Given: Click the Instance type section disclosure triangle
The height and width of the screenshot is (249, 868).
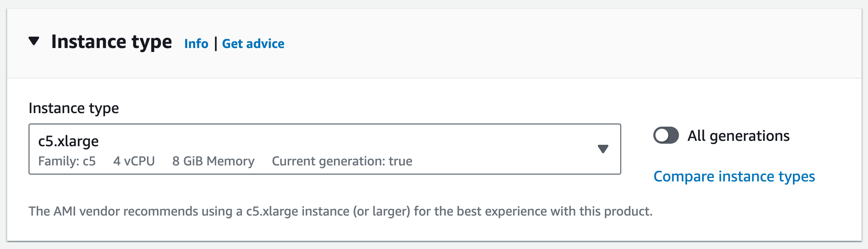Looking at the screenshot, I should pyautogui.click(x=34, y=41).
